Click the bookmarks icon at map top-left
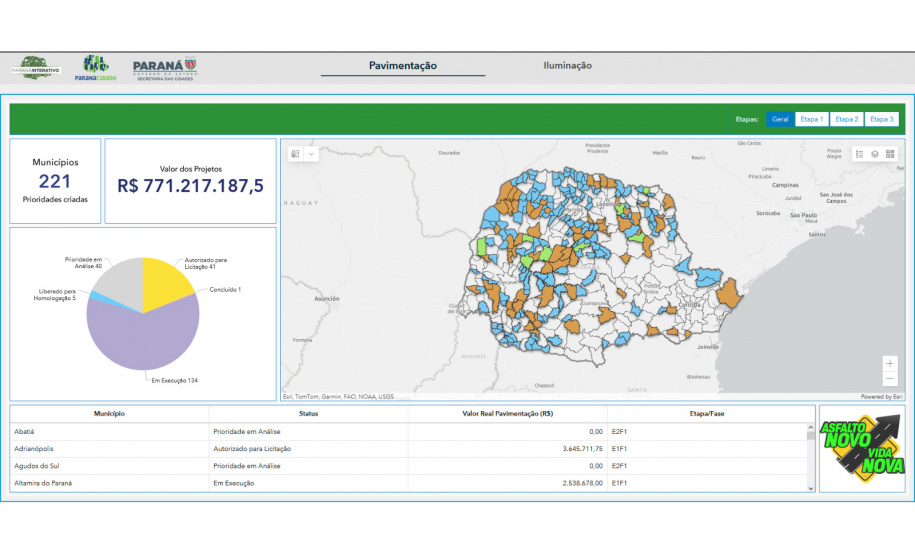 [x=296, y=154]
